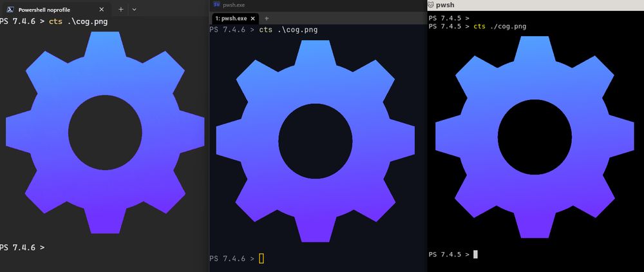Click the cog image in the pwsh.exe window
Screen dimensions: 644x272
(315, 141)
